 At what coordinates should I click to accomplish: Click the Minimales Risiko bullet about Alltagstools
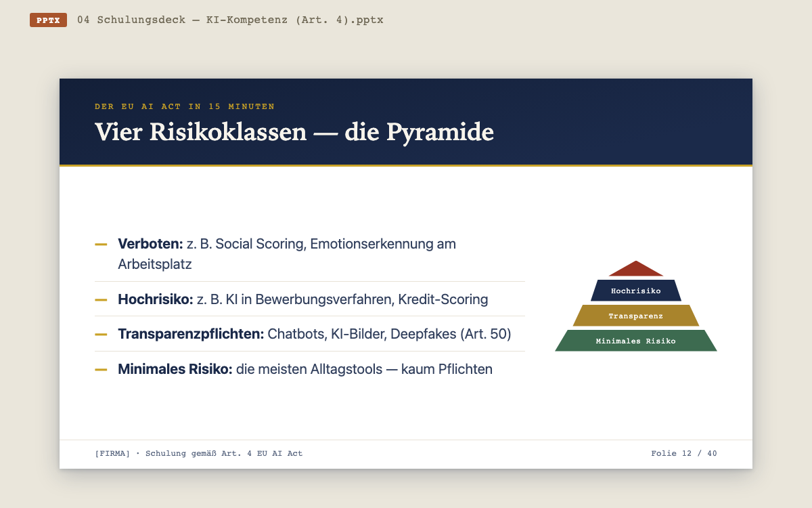[310, 369]
